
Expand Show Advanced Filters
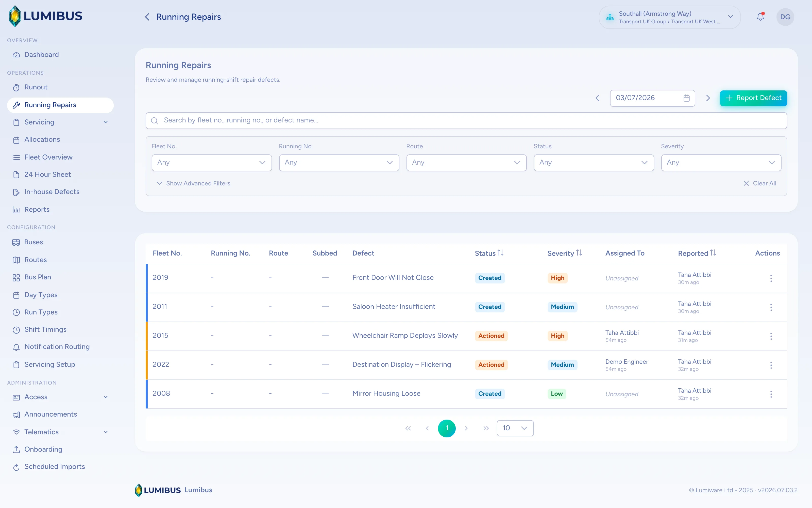(194, 183)
